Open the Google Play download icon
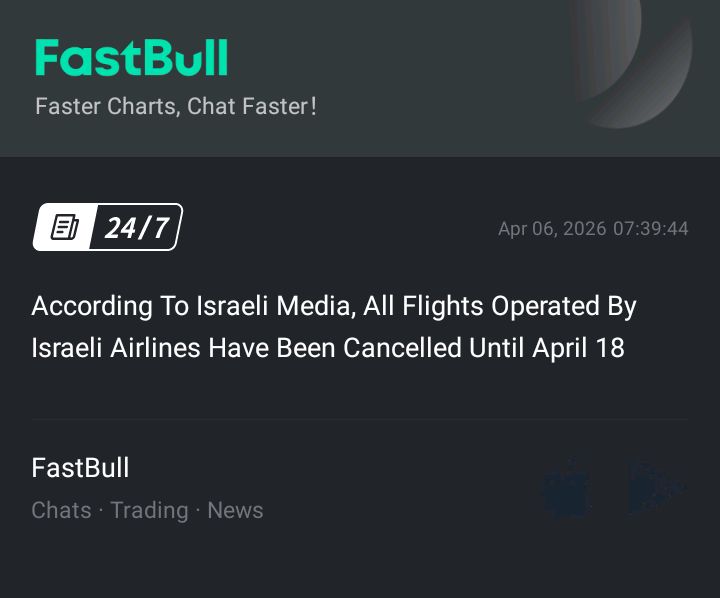 [655, 487]
